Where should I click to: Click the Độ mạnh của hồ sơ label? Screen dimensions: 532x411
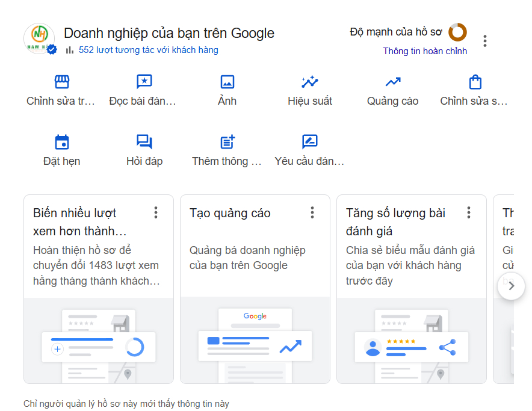point(396,32)
